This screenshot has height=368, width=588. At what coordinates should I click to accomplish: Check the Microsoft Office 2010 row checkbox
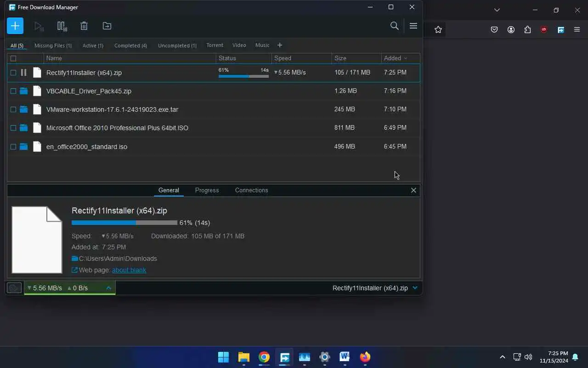[13, 128]
